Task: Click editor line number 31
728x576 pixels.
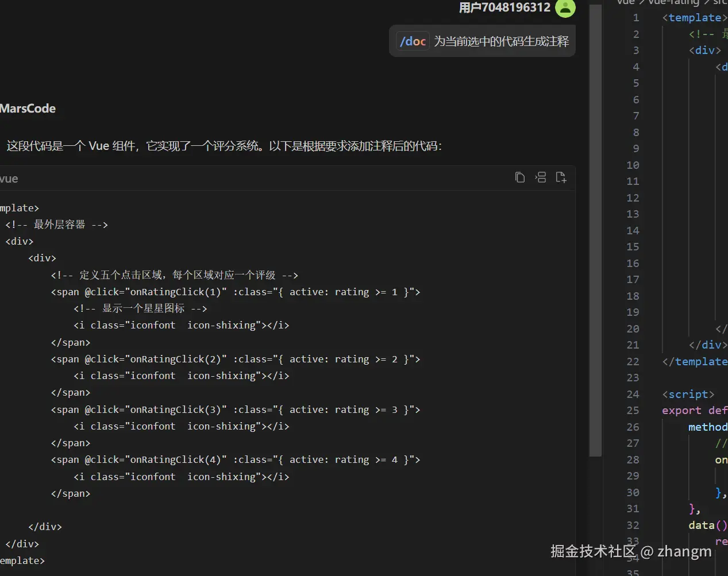Action: click(633, 509)
